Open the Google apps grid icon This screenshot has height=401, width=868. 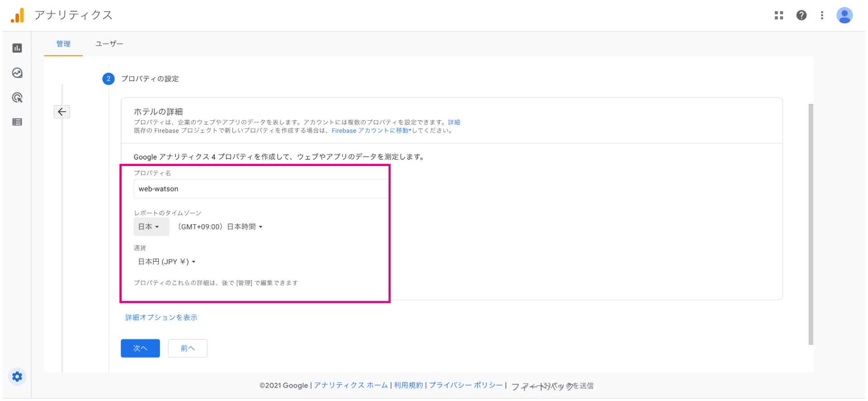(x=778, y=15)
